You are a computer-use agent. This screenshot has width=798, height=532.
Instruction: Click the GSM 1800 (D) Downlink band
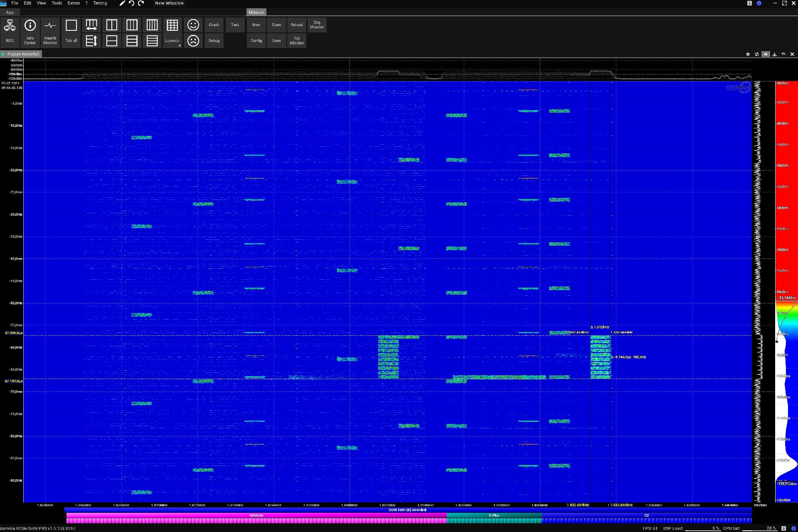408,510
